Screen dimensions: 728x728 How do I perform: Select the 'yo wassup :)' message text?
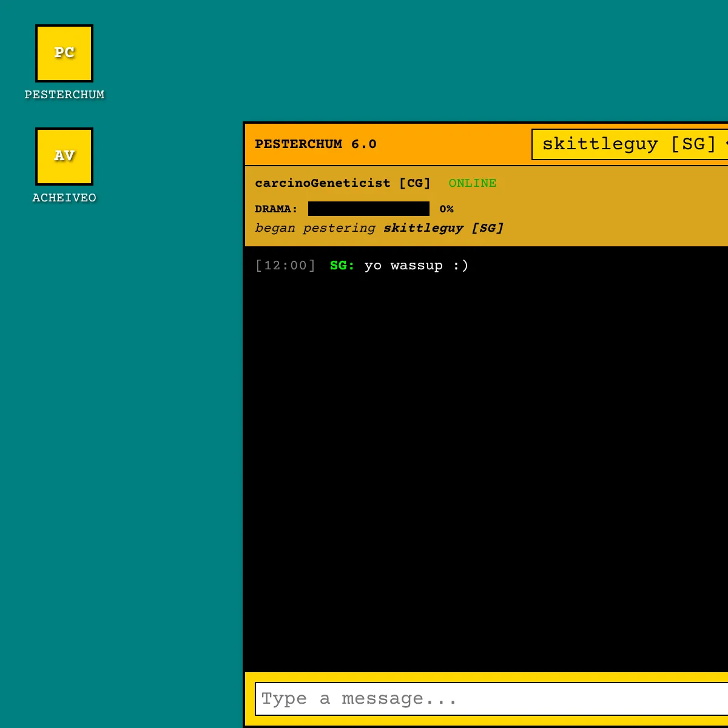tap(417, 266)
